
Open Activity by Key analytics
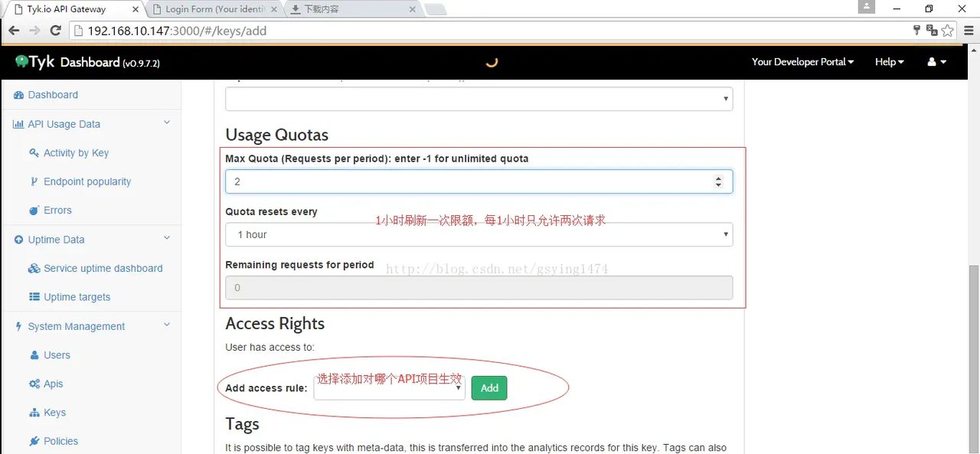(x=77, y=152)
